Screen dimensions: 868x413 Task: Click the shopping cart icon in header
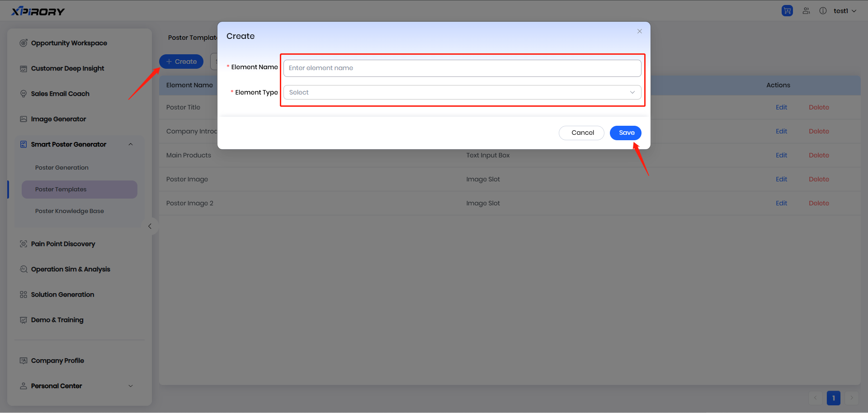tap(787, 11)
